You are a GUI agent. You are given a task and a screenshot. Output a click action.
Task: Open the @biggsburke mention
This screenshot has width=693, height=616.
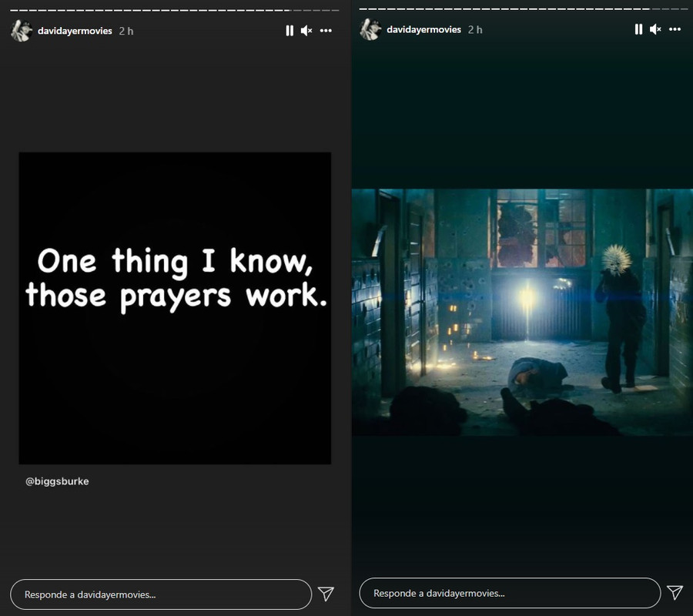pos(57,481)
